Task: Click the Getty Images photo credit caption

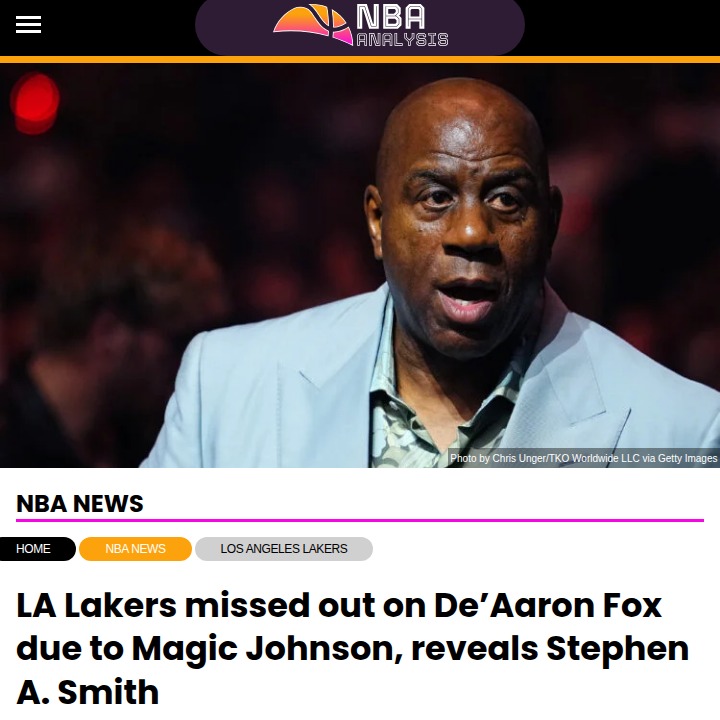Action: (x=583, y=458)
